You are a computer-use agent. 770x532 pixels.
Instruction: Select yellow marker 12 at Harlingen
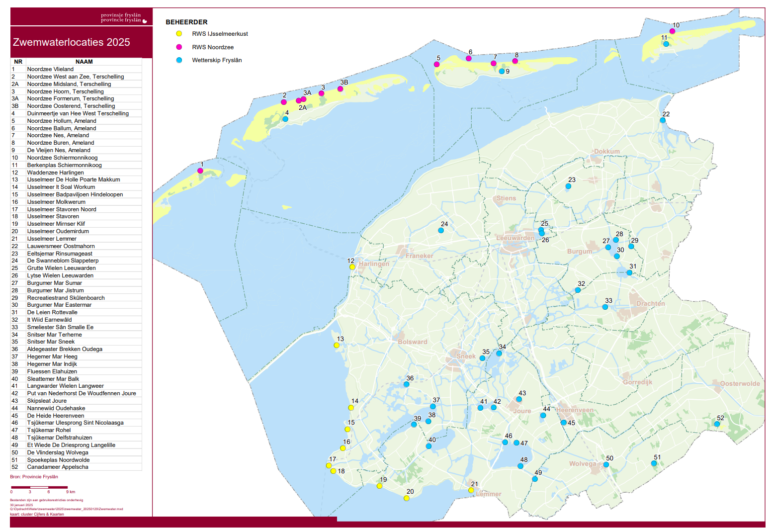352,267
